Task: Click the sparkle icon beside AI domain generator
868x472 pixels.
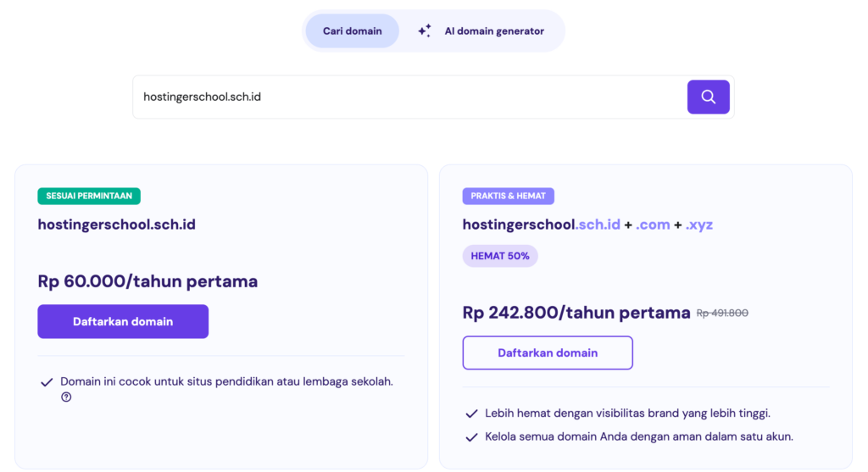Action: pyautogui.click(x=425, y=31)
